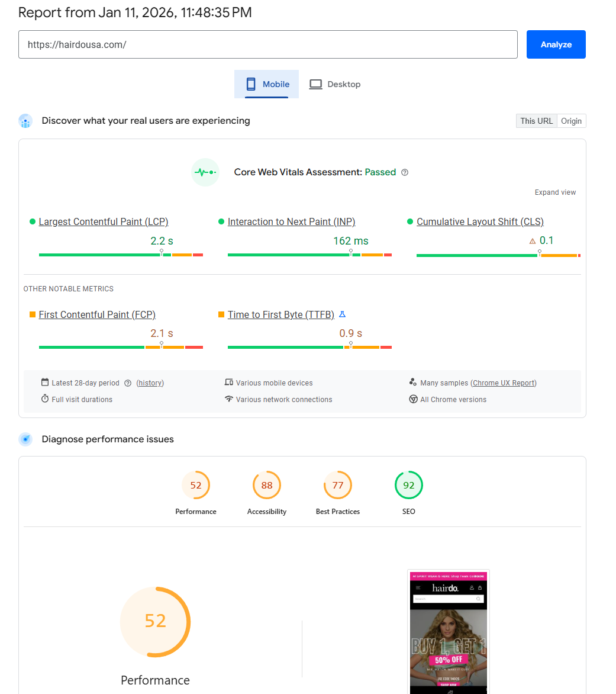The height and width of the screenshot is (694, 616).
Task: Click the Chrome icon beside All Chrome versions
Action: click(x=413, y=399)
